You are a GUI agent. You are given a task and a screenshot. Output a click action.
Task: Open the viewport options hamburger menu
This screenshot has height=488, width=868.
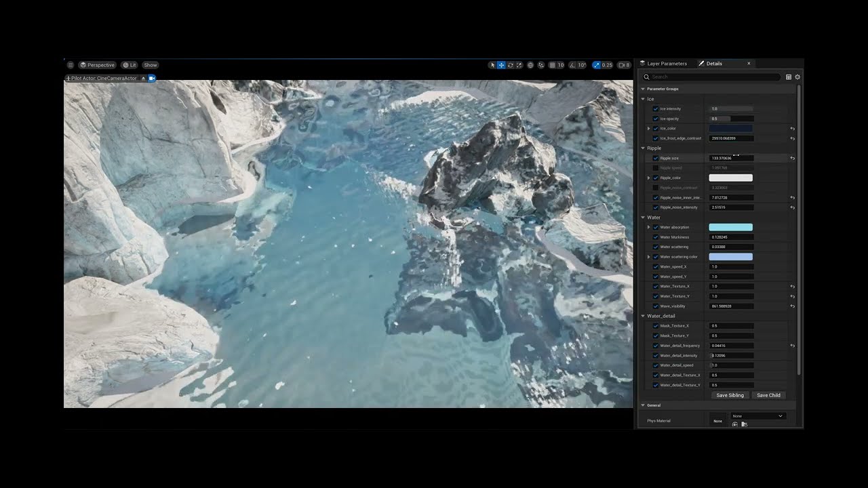pos(71,65)
